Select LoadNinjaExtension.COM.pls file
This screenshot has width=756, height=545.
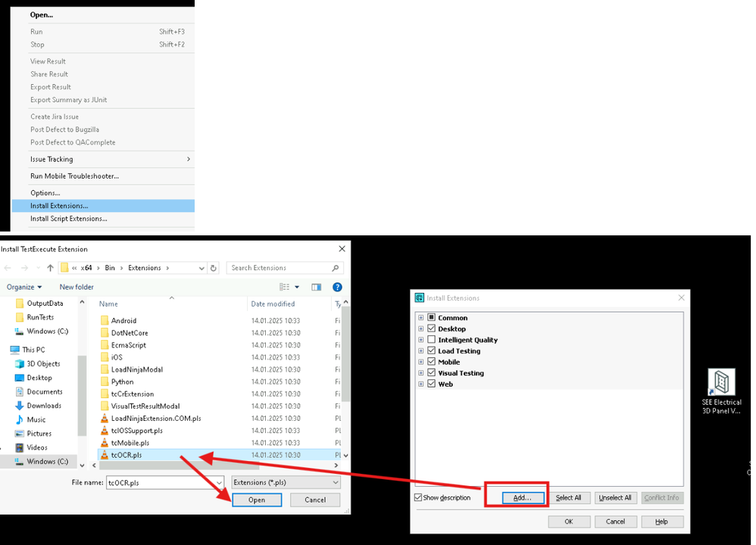point(156,419)
